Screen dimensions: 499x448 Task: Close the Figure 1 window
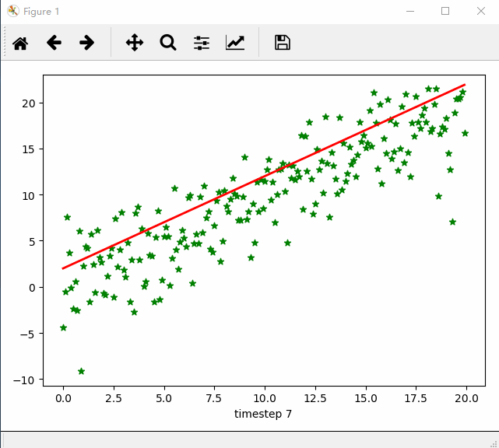481,11
